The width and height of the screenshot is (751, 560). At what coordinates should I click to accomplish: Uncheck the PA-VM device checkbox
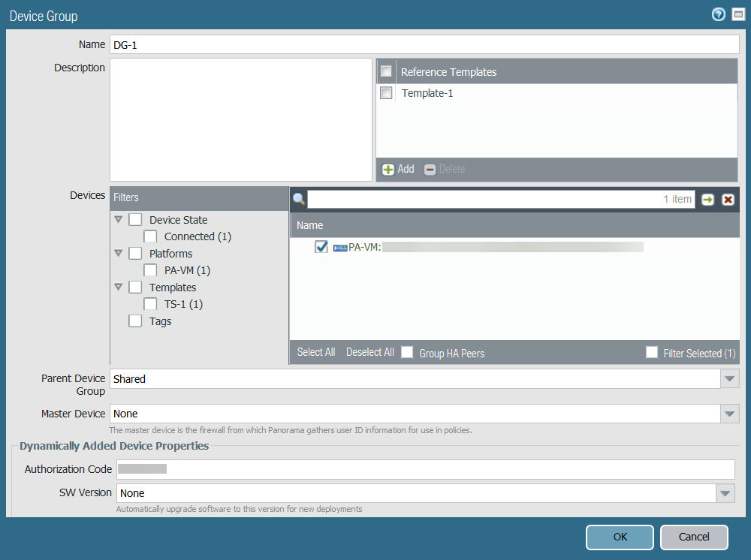321,246
